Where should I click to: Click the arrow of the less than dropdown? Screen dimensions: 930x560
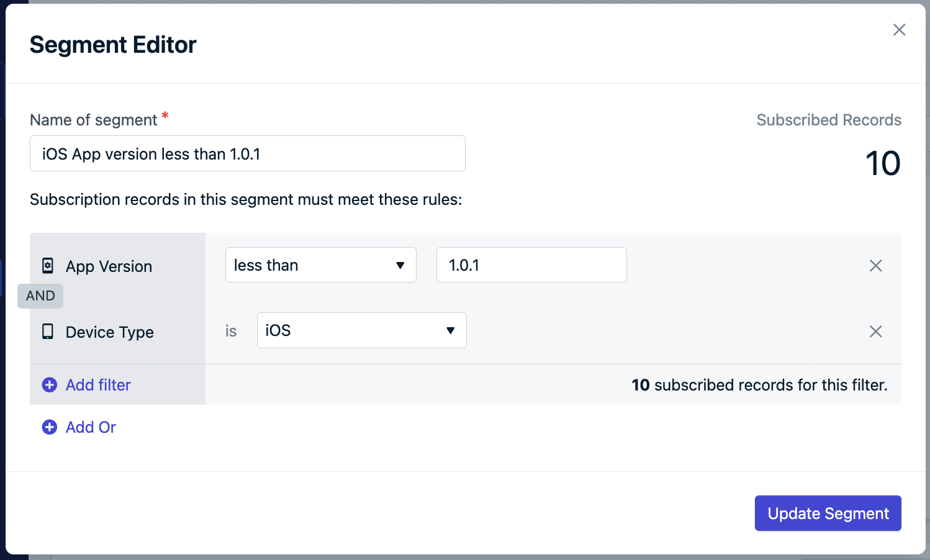tap(400, 266)
